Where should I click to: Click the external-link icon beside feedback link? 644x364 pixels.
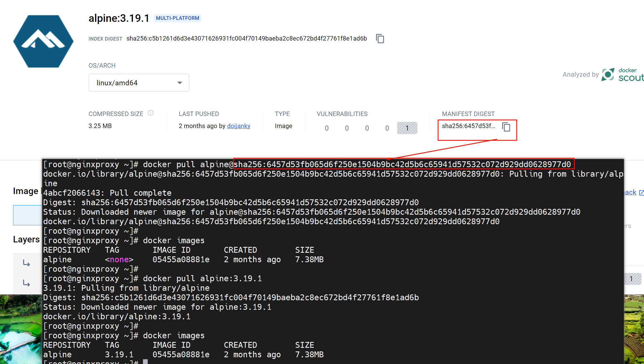641,192
